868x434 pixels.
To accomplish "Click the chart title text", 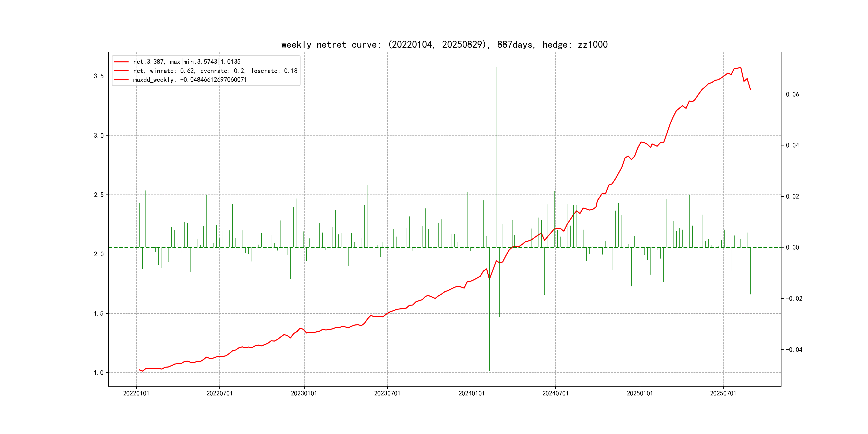I will point(444,44).
